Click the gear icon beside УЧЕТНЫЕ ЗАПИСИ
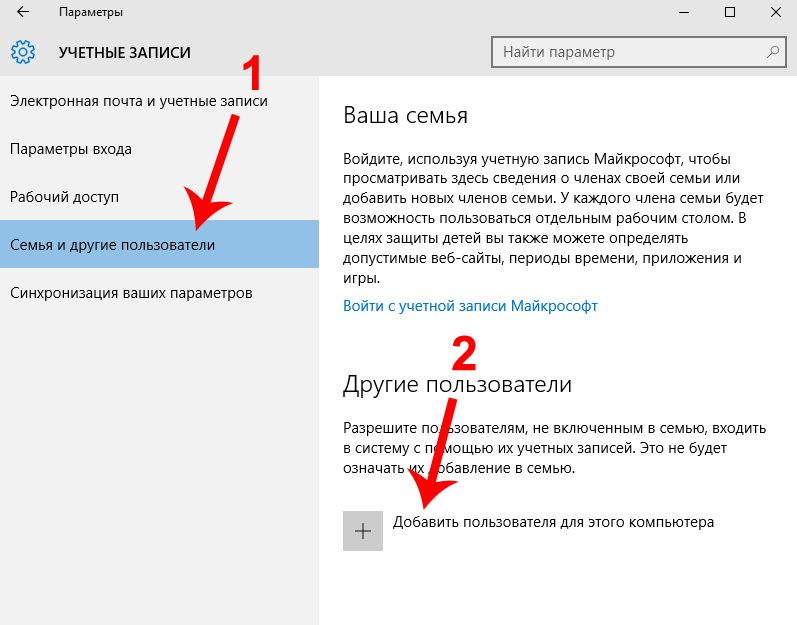The image size is (797, 625). [x=23, y=52]
